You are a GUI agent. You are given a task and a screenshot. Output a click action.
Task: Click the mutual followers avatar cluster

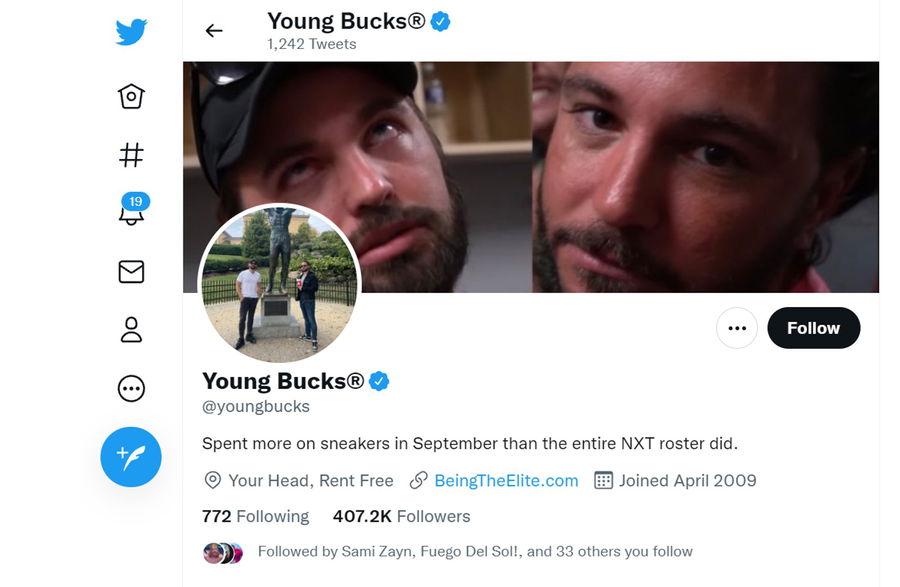tap(223, 552)
